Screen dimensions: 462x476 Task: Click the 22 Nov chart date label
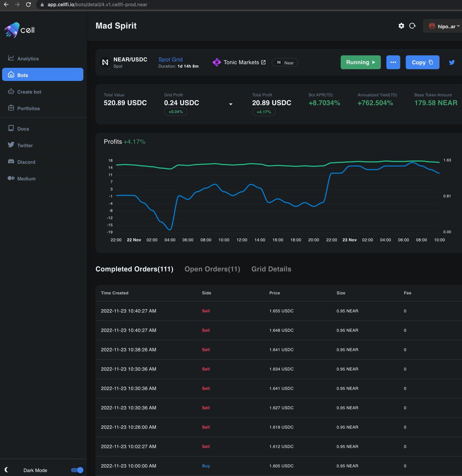[x=134, y=240]
